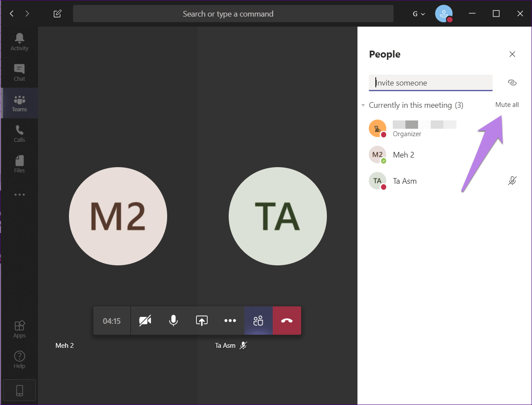Open the Files section

point(19,164)
